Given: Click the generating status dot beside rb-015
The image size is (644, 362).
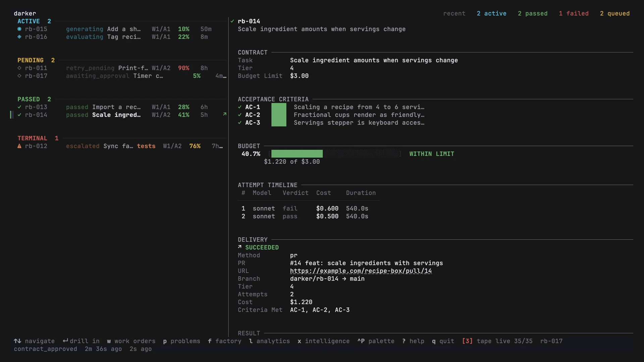Looking at the screenshot, I should tap(19, 29).
